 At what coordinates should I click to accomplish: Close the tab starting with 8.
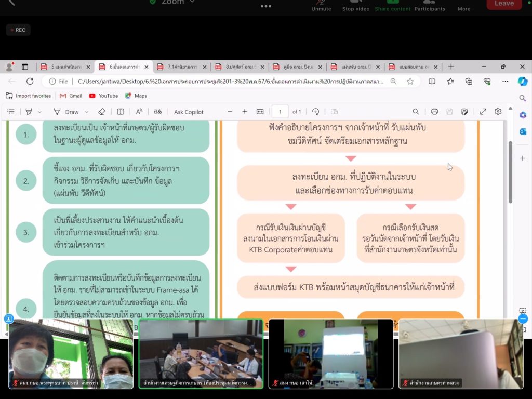click(262, 67)
